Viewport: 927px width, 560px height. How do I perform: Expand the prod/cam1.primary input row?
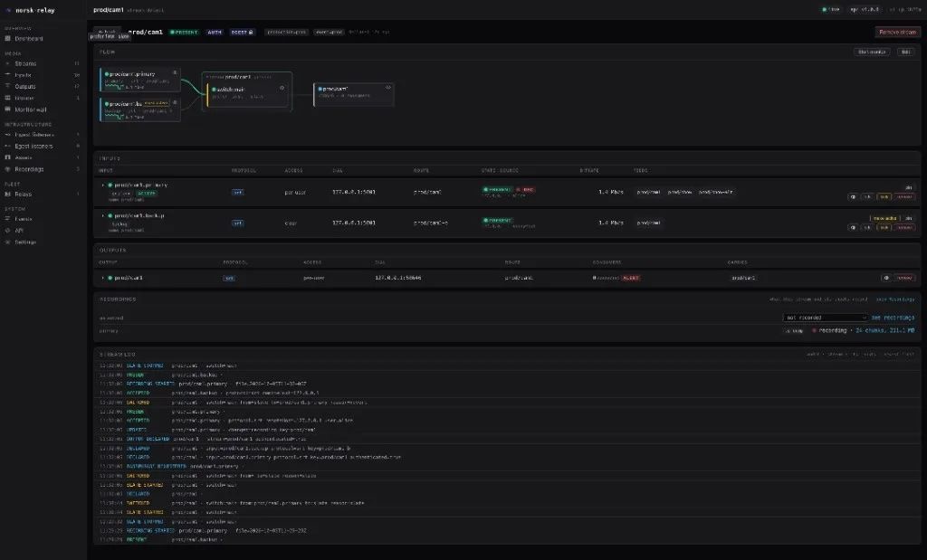click(103, 185)
